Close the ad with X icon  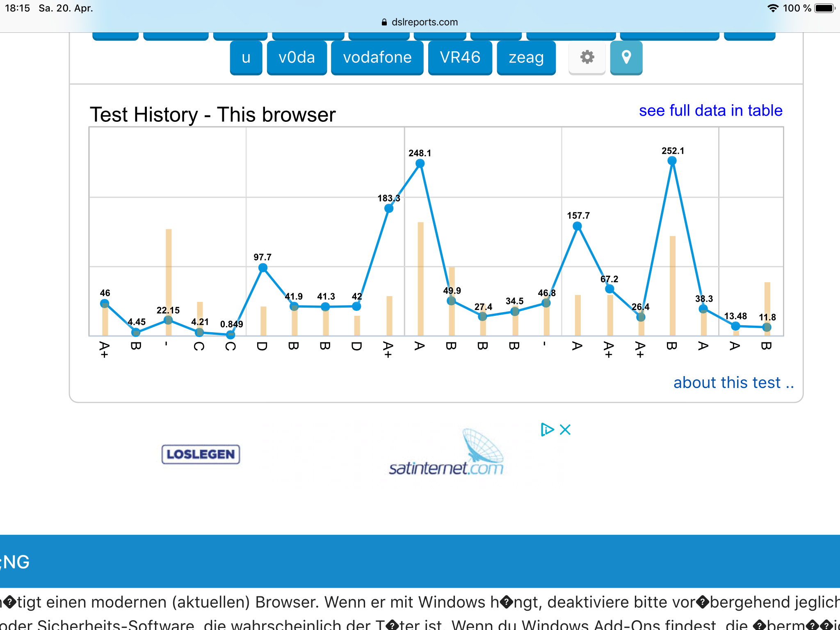click(x=565, y=429)
